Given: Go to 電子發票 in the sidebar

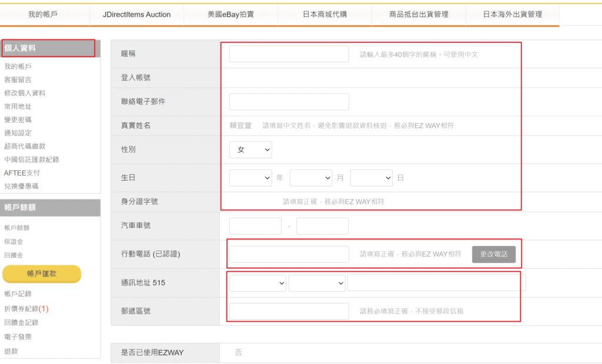Looking at the screenshot, I should tap(18, 337).
